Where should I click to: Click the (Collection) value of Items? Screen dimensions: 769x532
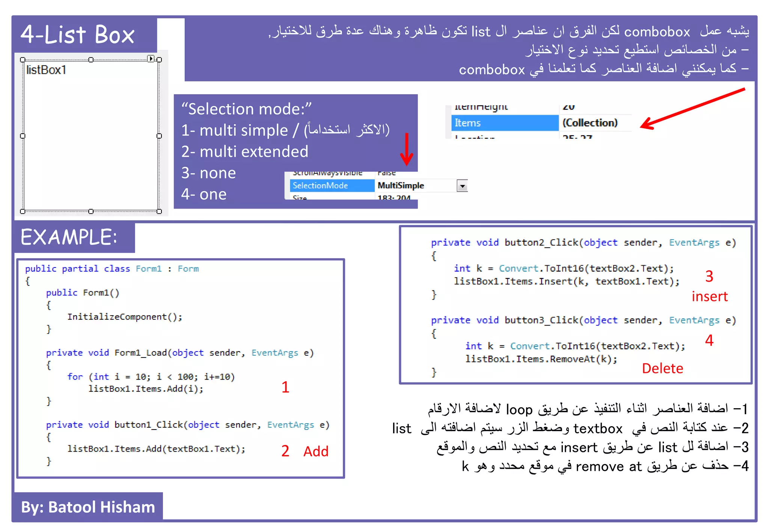tap(590, 123)
